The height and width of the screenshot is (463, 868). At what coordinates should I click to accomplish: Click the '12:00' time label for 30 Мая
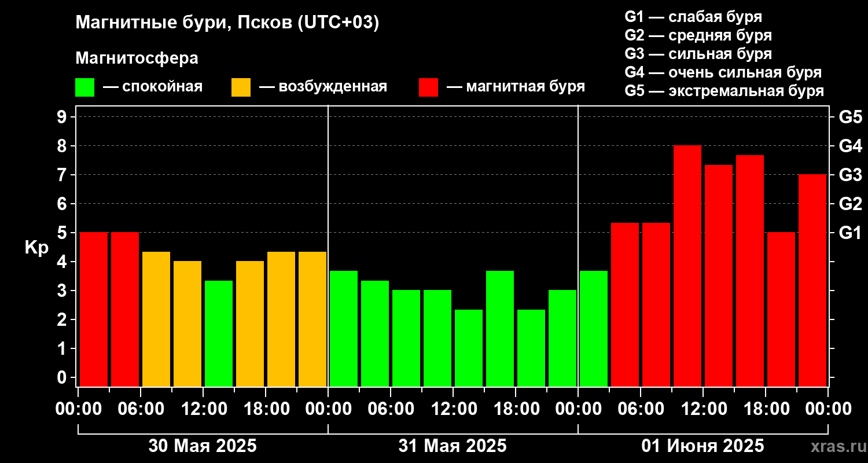[x=203, y=409]
